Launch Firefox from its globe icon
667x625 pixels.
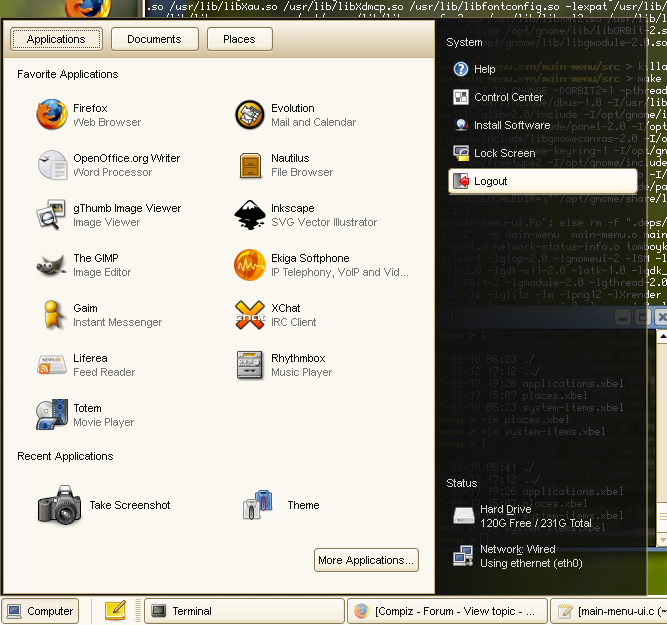click(51, 114)
